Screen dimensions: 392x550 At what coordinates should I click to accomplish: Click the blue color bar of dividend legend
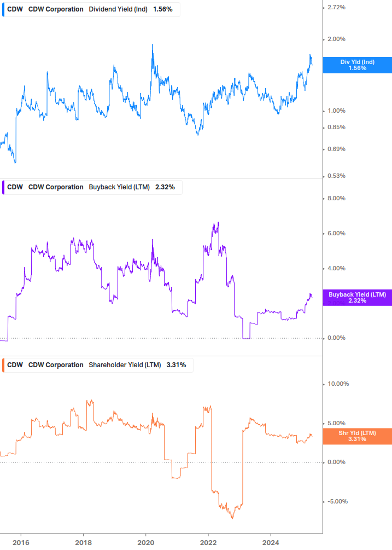3,9
